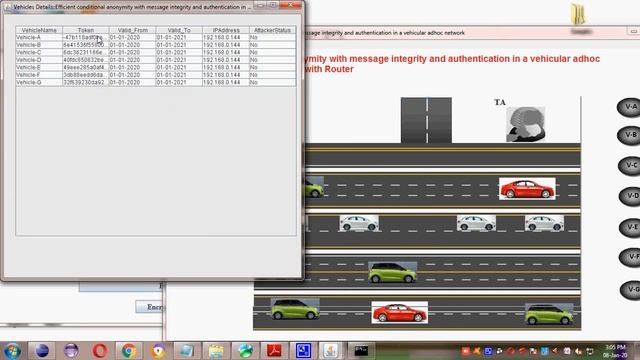The width and height of the screenshot is (640, 360).
Task: Select the Vehicle-B row name cell
Action: (x=39, y=45)
